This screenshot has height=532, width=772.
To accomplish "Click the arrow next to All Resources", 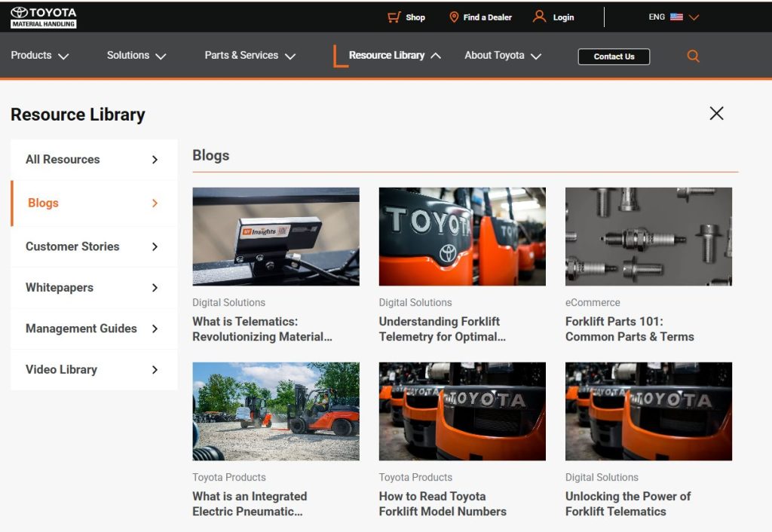I will 155,160.
